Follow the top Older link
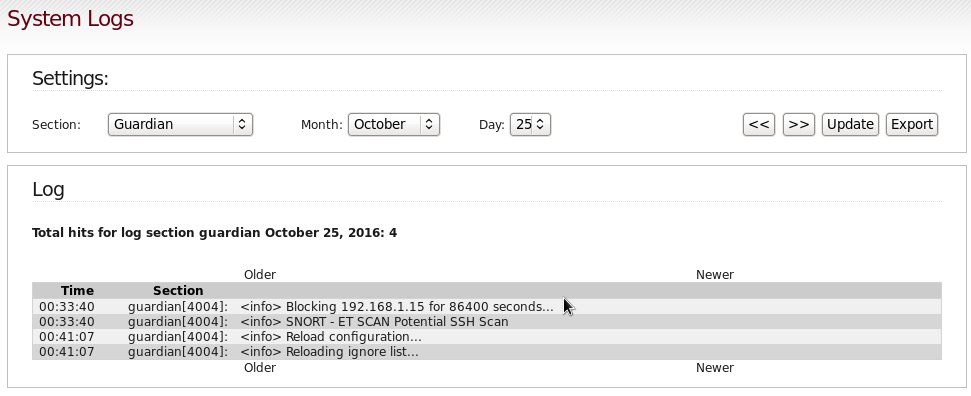This screenshot has height=396, width=971. click(x=259, y=275)
